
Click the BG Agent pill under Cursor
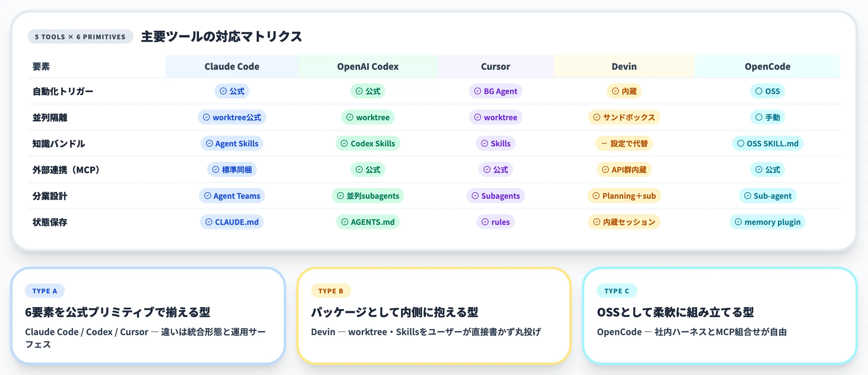(495, 91)
